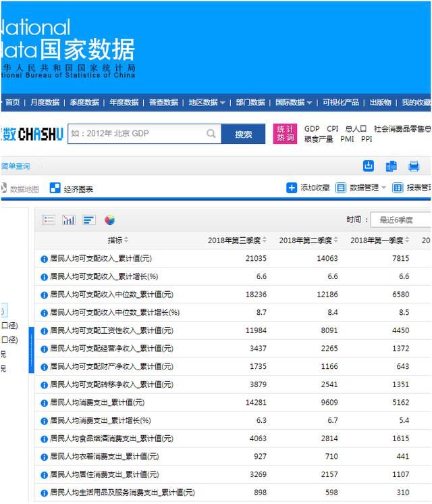The width and height of the screenshot is (432, 504).
Task: Click the GDP hot keyword link
Action: point(312,129)
